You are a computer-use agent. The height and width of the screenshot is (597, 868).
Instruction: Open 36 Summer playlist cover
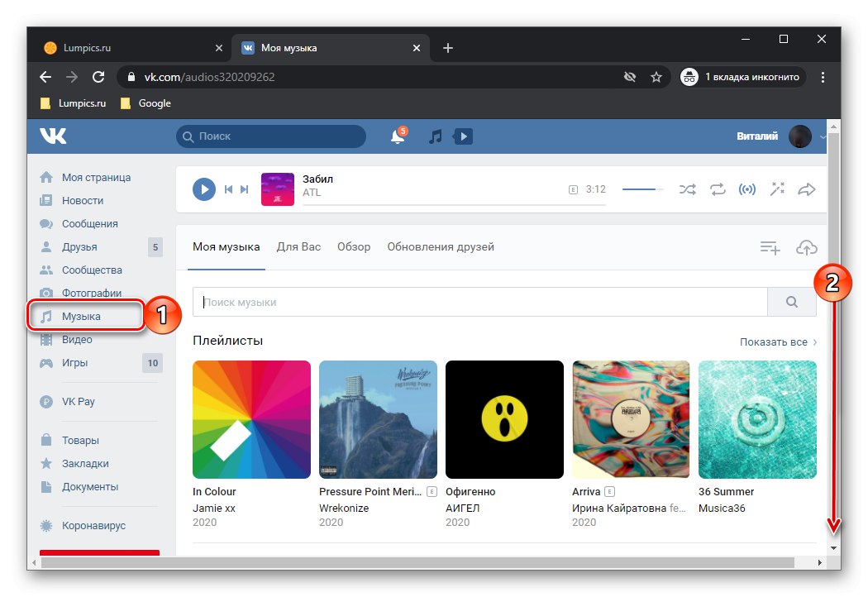757,419
